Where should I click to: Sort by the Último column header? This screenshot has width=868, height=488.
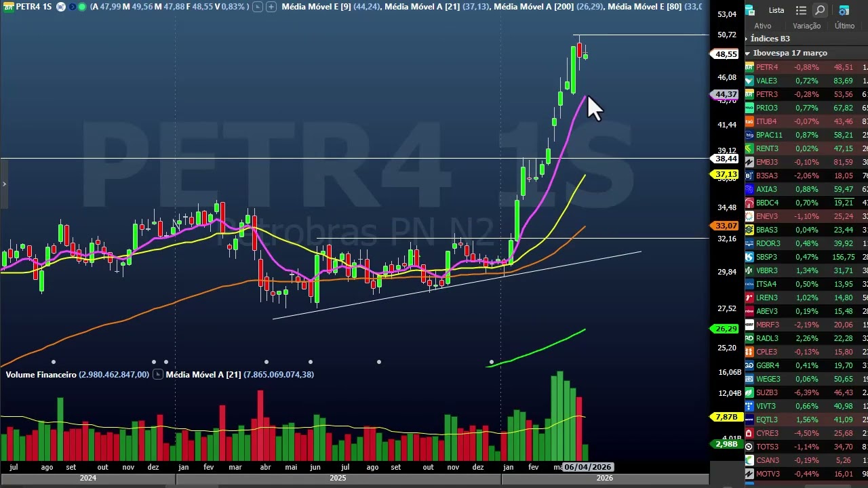click(x=844, y=26)
